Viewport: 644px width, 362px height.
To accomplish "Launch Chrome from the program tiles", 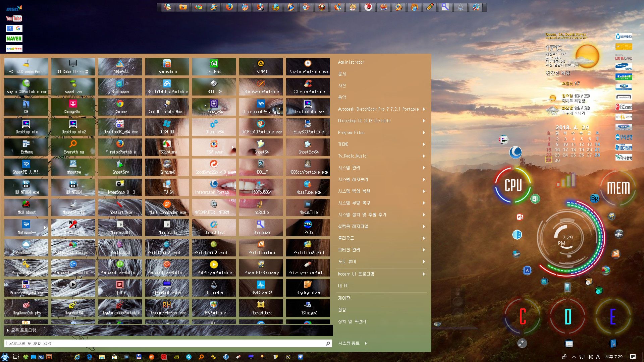I will coord(120,107).
